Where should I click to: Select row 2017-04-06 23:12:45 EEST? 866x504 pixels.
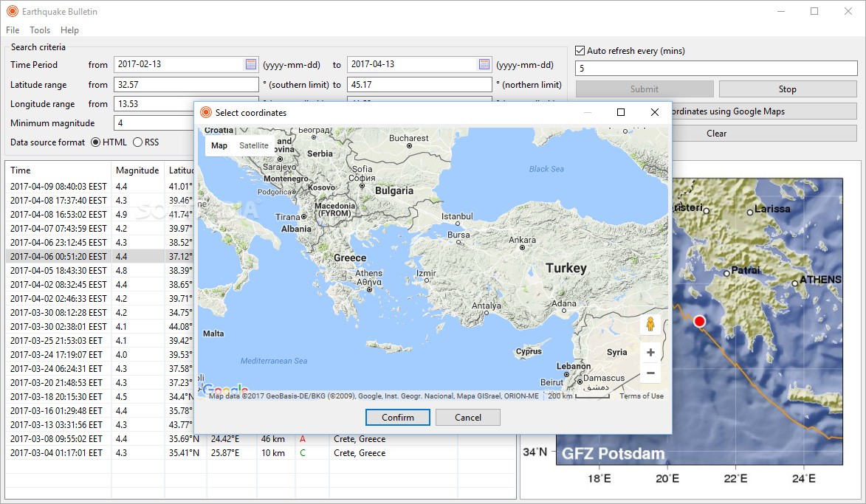click(100, 242)
